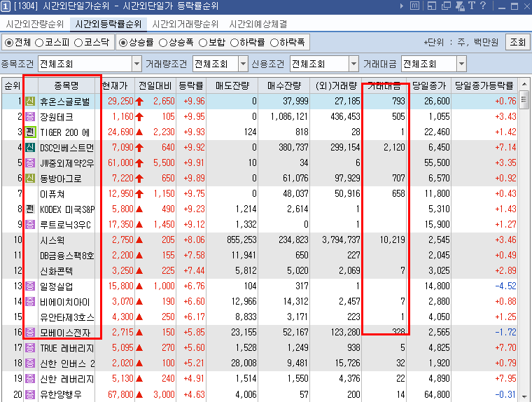This screenshot has height=402, width=532.
Task: Click the 당일종가 column header
Action: 429,85
